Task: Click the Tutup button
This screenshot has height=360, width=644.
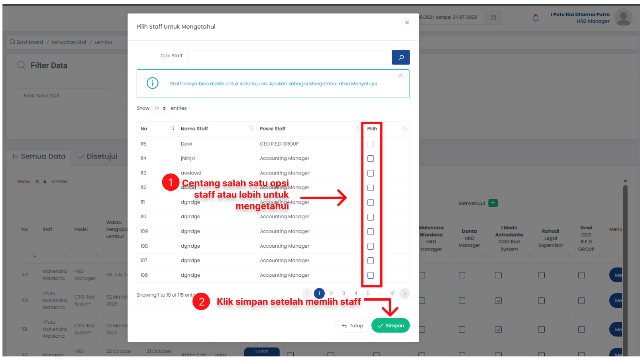Action: pos(352,325)
